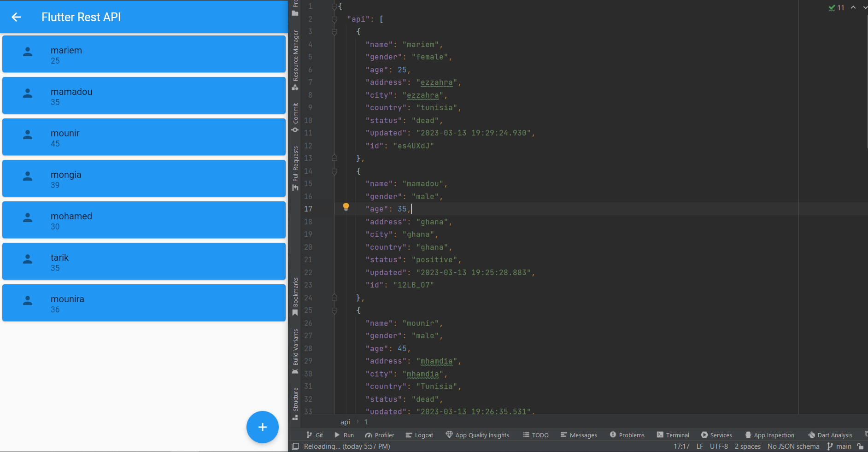This screenshot has height=452, width=868.
Task: Click the mounira person icon
Action: [28, 300]
